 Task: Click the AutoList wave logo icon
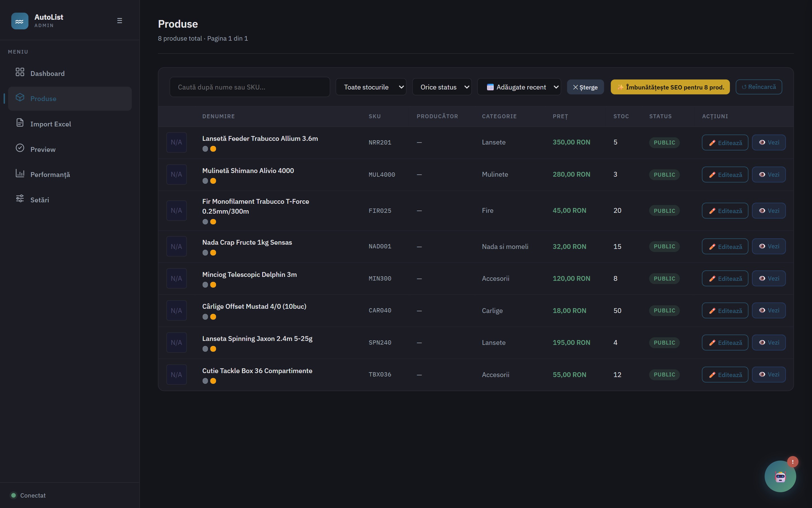point(20,21)
